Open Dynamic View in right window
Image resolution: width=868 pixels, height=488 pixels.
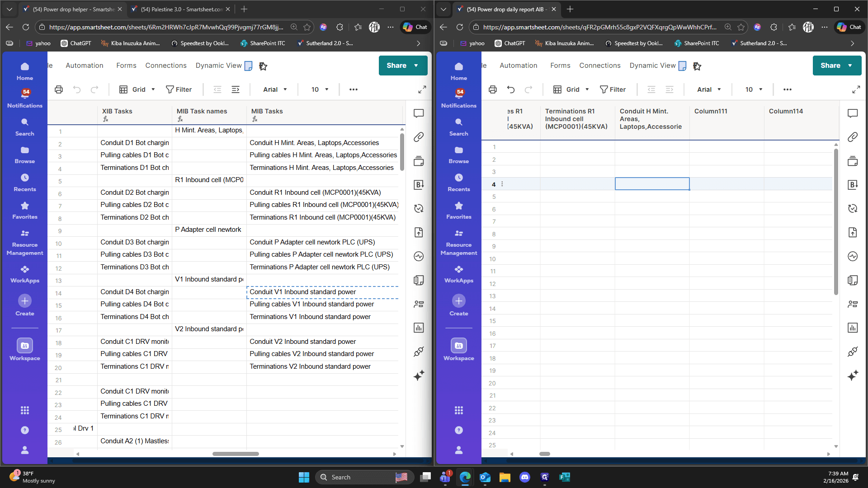tap(652, 66)
